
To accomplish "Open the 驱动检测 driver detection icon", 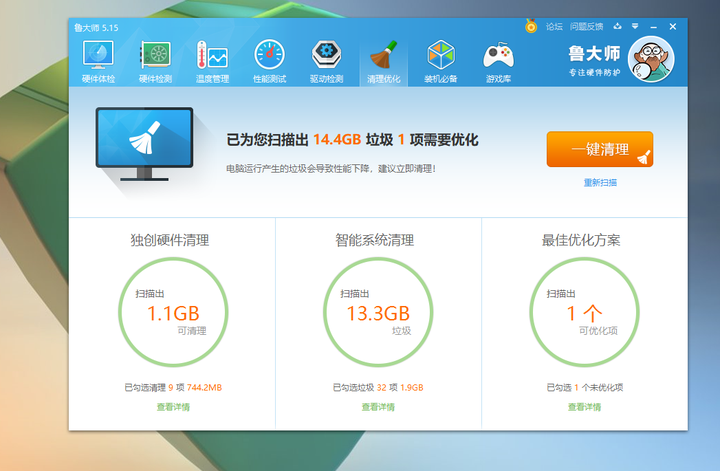I will pos(326,62).
